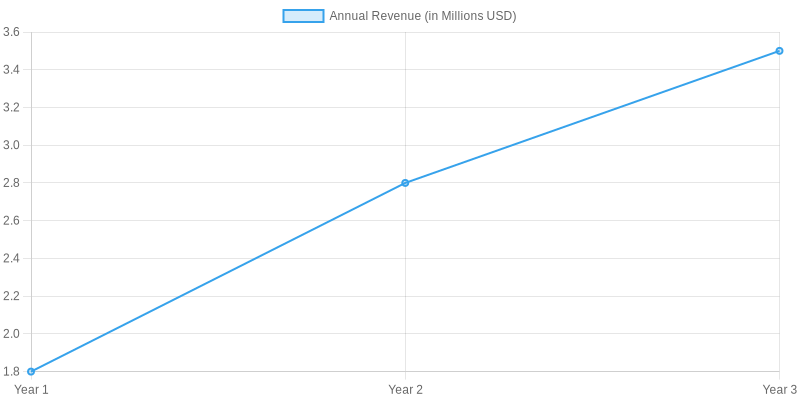
Task: Click the Annual Revenue (in Millions USD) legend label
Action: click(422, 16)
